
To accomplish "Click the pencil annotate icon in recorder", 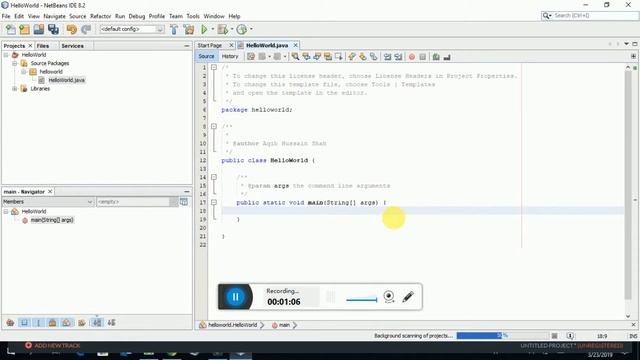I will (408, 297).
